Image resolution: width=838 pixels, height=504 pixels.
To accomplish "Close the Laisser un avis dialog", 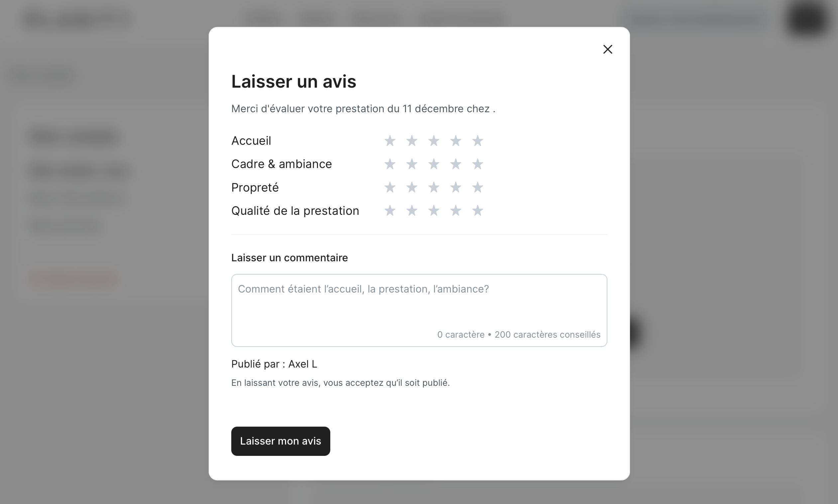I will [607, 49].
